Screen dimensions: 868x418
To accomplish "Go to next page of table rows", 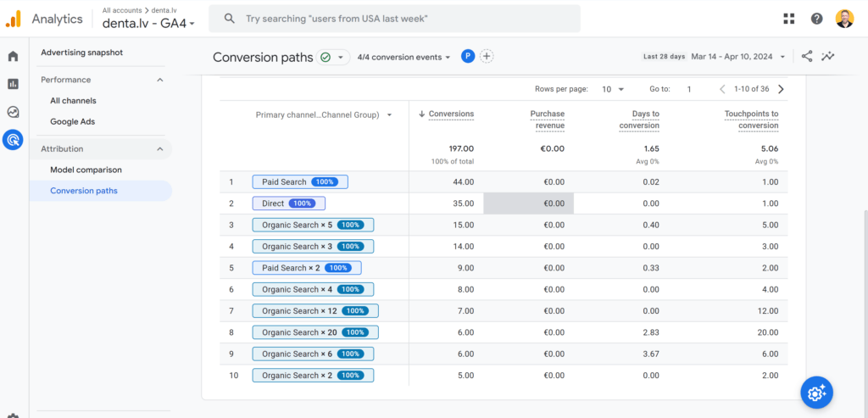I will (781, 89).
